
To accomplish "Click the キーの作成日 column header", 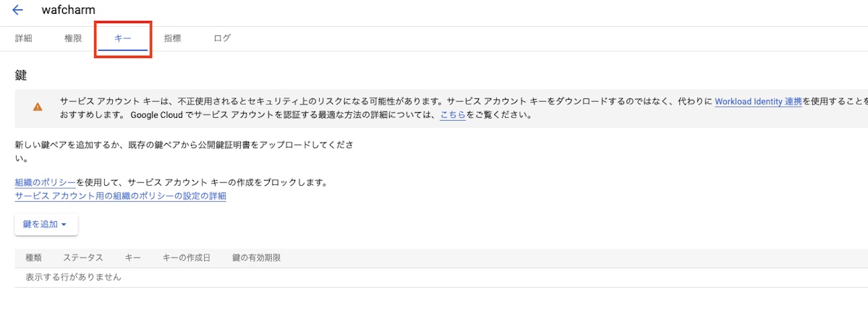I will (x=186, y=258).
